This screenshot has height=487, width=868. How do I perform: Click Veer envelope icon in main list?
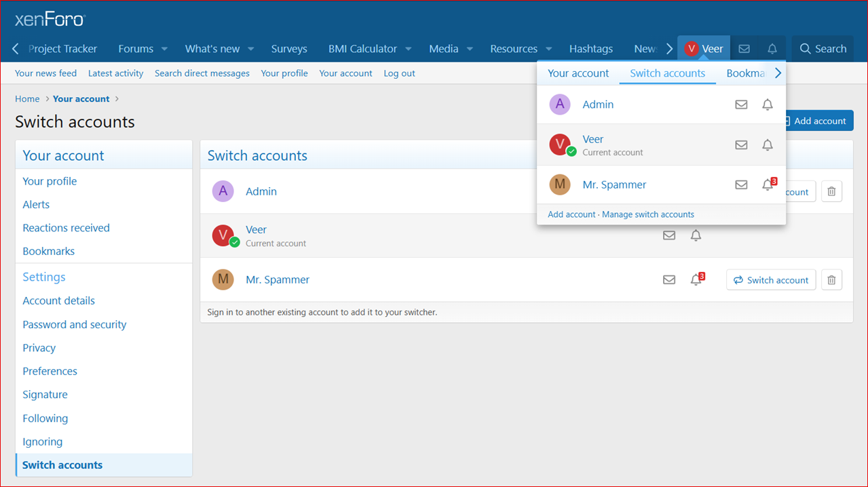(x=669, y=235)
